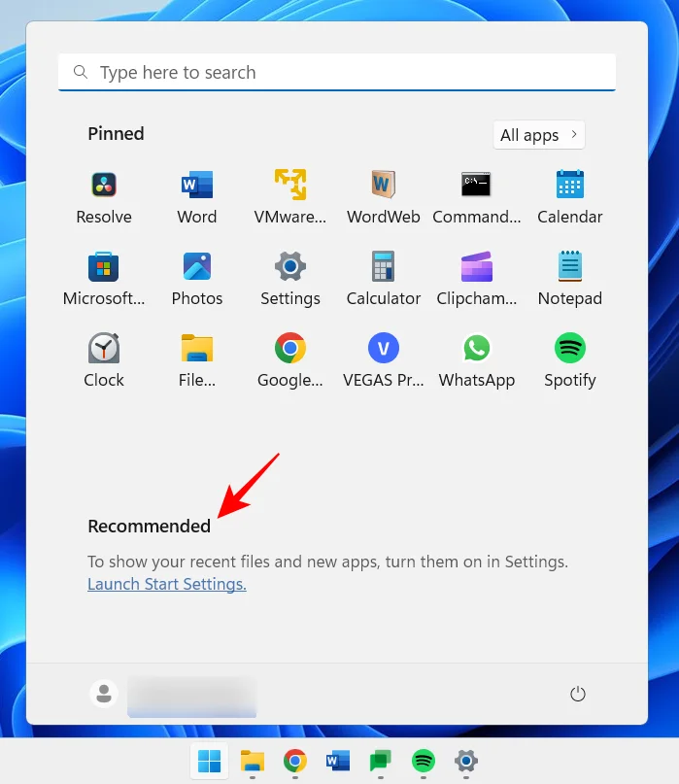Image resolution: width=679 pixels, height=784 pixels.
Task: Launch Notepad from pinned apps
Action: pos(570,280)
